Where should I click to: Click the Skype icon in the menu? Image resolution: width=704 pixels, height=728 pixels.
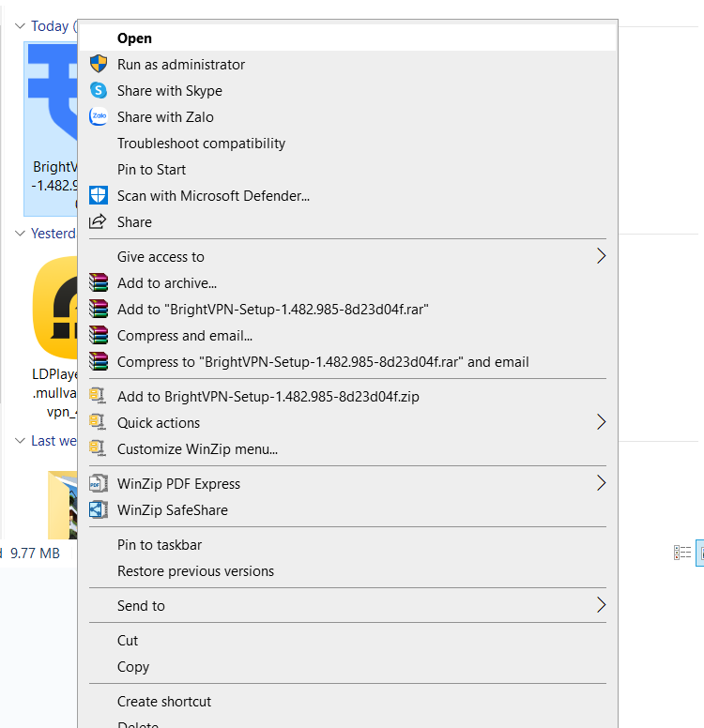pos(99,91)
